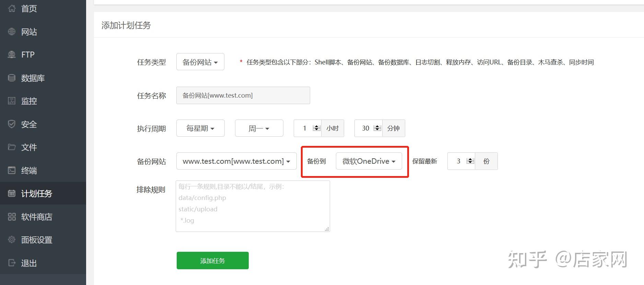The width and height of the screenshot is (644, 285).
Task: Open the 任务类型 dropdown showing 备份网站
Action: coord(200,62)
